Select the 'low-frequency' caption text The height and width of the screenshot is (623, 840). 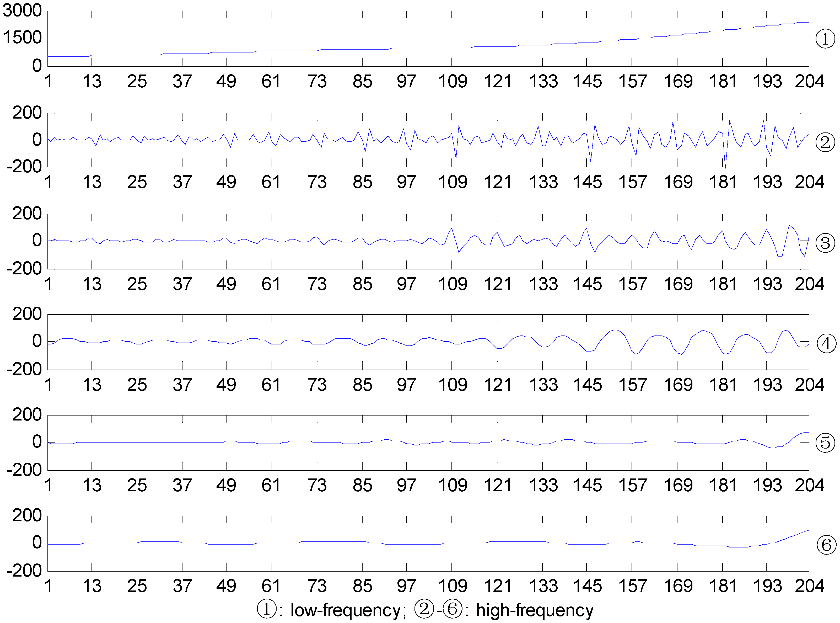coord(346,610)
